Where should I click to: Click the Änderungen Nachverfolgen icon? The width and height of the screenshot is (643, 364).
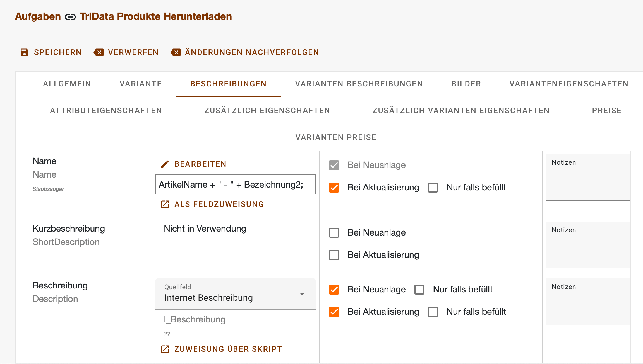point(176,52)
